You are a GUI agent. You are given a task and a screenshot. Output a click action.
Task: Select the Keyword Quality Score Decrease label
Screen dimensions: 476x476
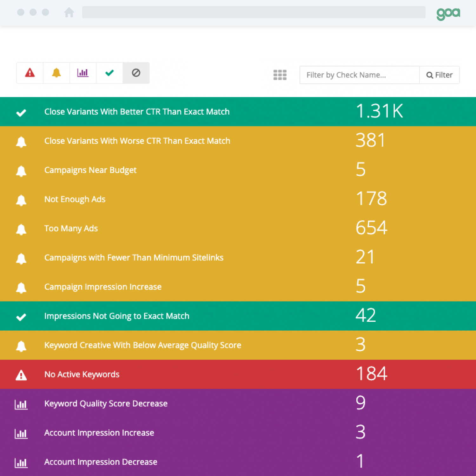(106, 404)
